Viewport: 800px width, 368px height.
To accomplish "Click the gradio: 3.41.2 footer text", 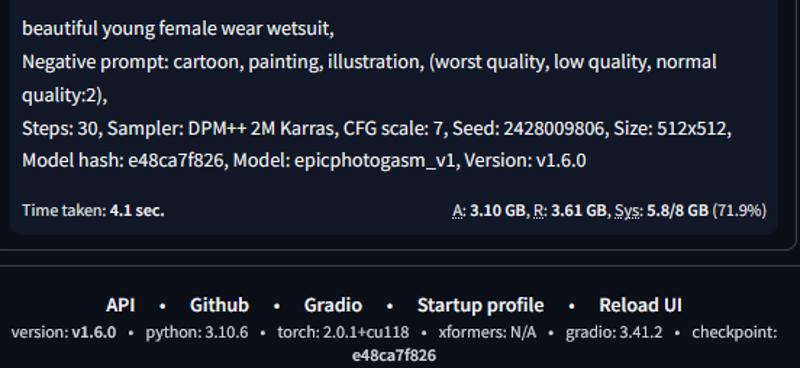I will pyautogui.click(x=614, y=332).
